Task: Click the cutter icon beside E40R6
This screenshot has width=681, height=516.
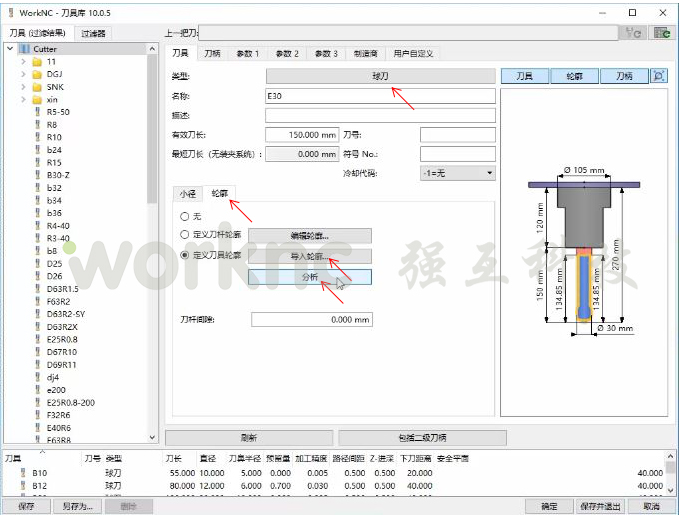Action: (38, 428)
